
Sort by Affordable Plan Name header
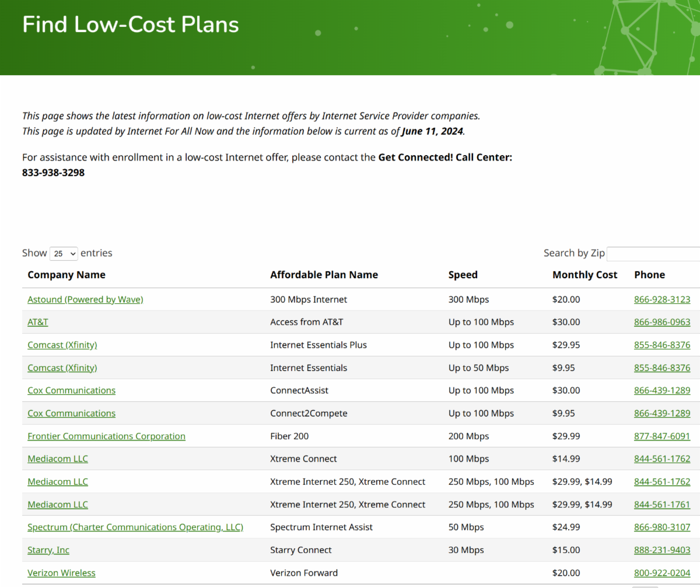(x=324, y=275)
